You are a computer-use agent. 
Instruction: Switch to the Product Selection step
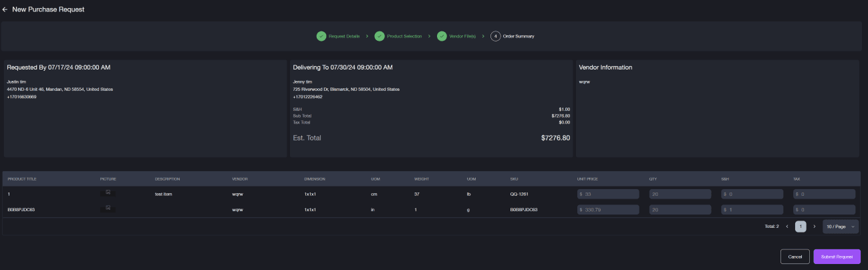[404, 36]
